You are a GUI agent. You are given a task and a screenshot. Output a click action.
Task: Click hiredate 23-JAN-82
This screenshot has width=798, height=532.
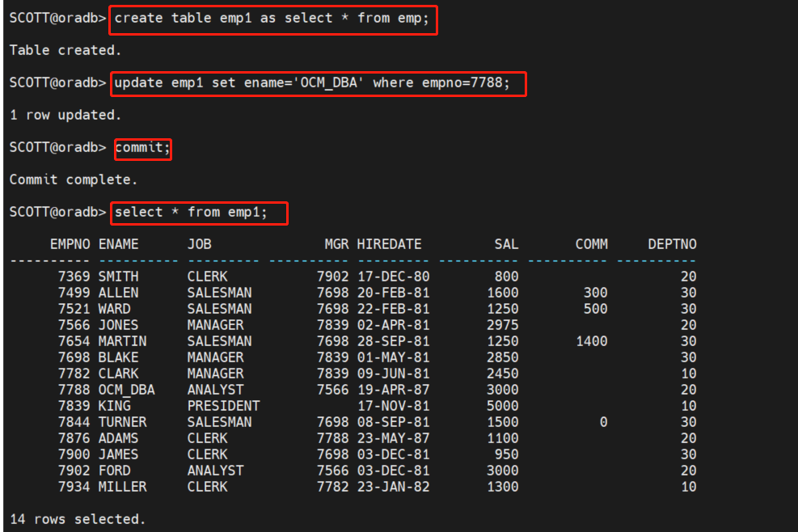(393, 487)
